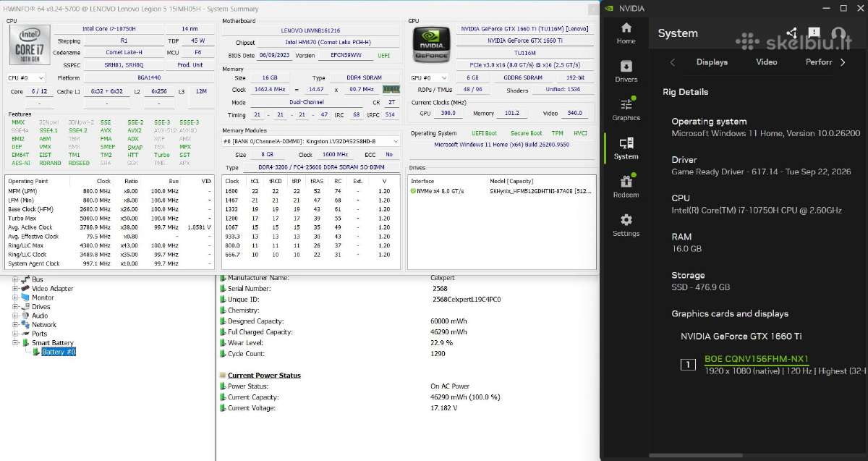The width and height of the screenshot is (868, 461).
Task: Select the Audio tree label
Action: coord(40,316)
